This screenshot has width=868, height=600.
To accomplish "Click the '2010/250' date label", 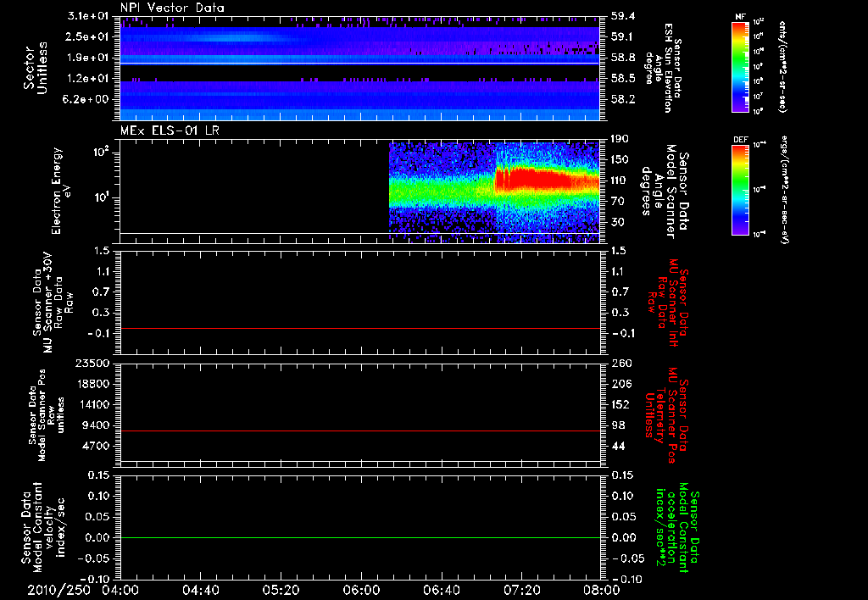I will point(58,590).
